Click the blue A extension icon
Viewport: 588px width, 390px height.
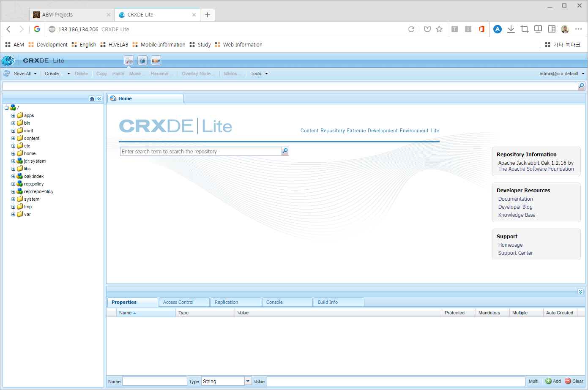tap(498, 29)
